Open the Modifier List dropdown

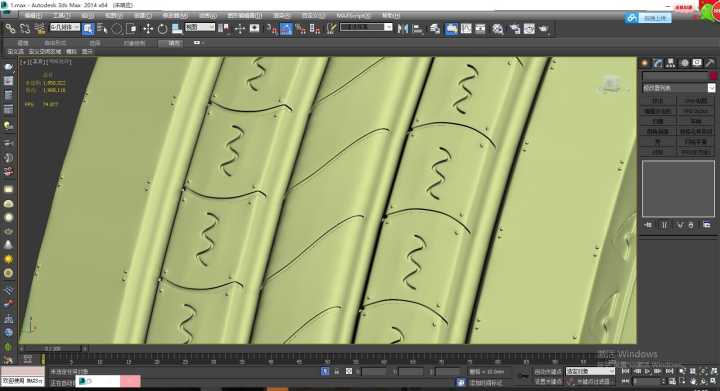(679, 88)
